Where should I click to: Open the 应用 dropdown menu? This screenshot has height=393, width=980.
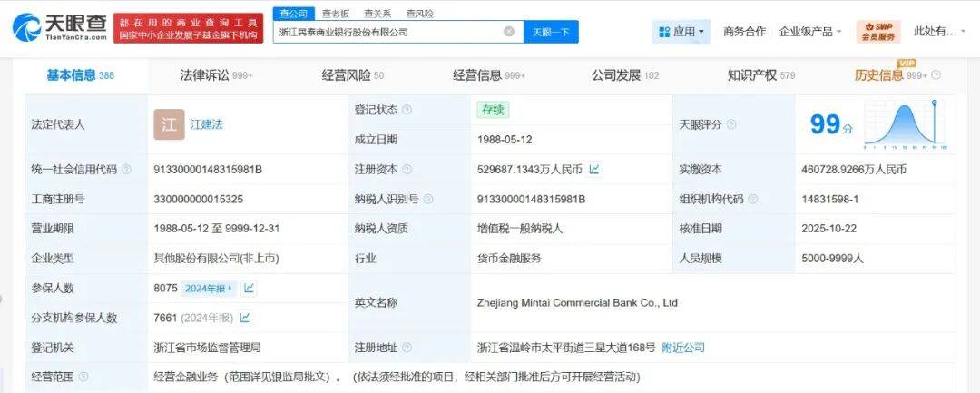pos(681,32)
